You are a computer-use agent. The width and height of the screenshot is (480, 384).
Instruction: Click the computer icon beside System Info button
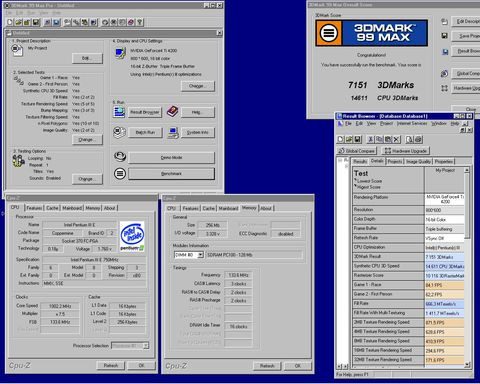[x=173, y=133]
